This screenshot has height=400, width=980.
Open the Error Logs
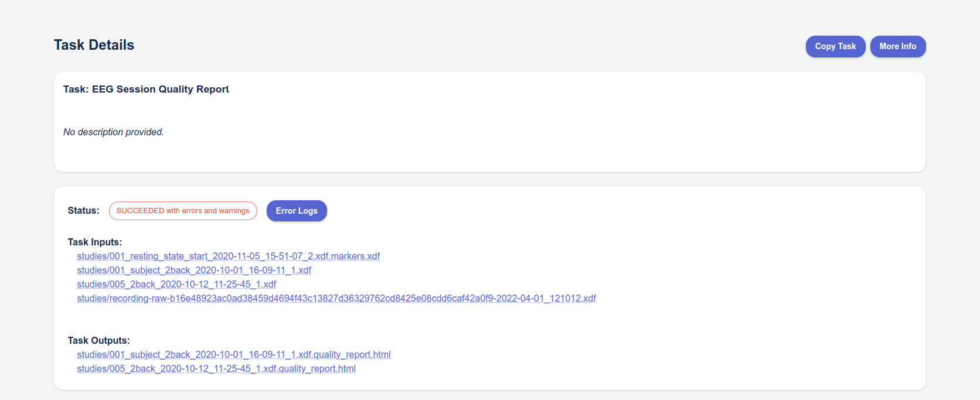tap(297, 211)
